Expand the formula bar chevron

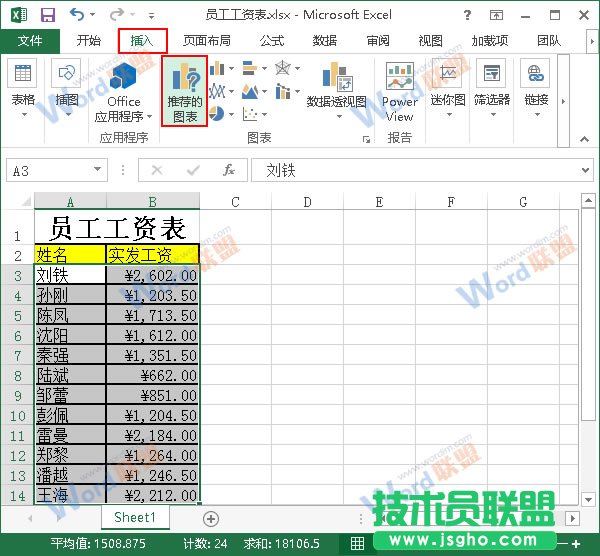point(585,170)
